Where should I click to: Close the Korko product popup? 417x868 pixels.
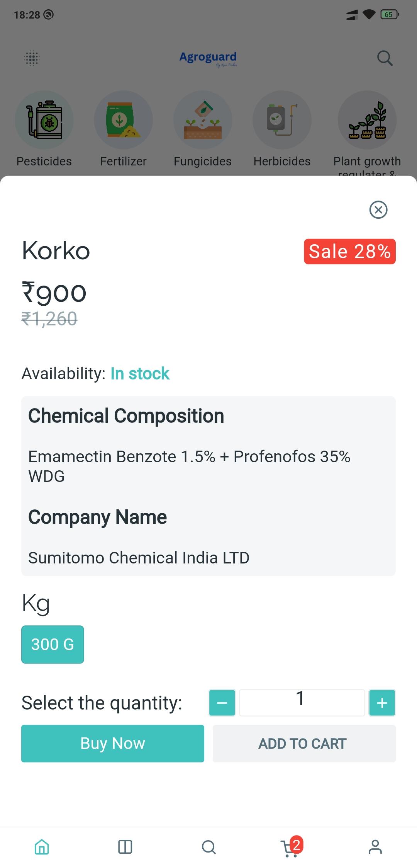click(x=378, y=210)
